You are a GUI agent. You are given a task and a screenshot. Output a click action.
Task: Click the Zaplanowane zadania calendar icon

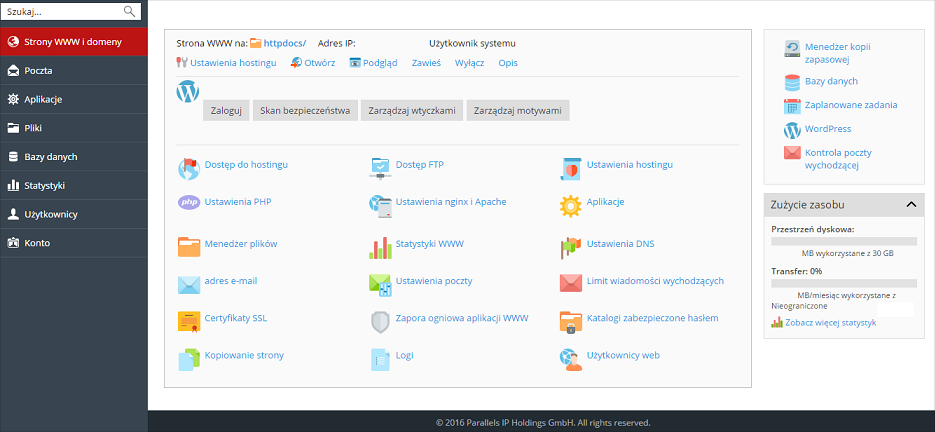click(792, 106)
